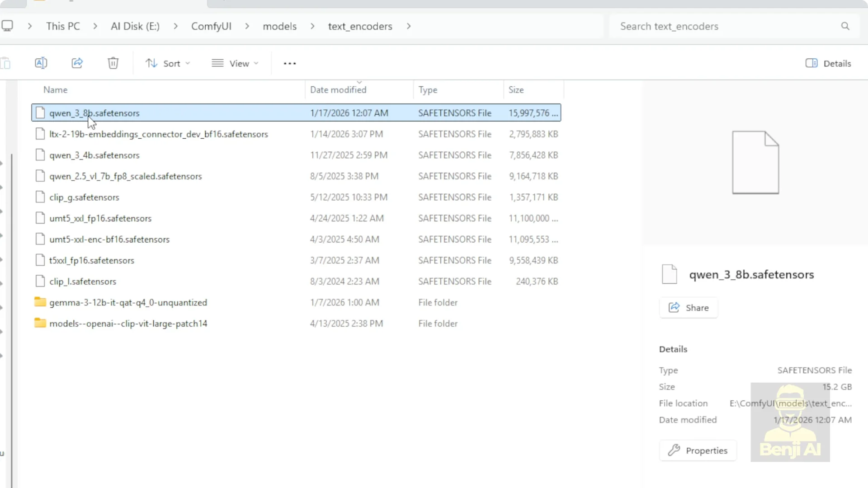Click the Delete trash icon
Screen dimensions: 868x488
tap(113, 63)
